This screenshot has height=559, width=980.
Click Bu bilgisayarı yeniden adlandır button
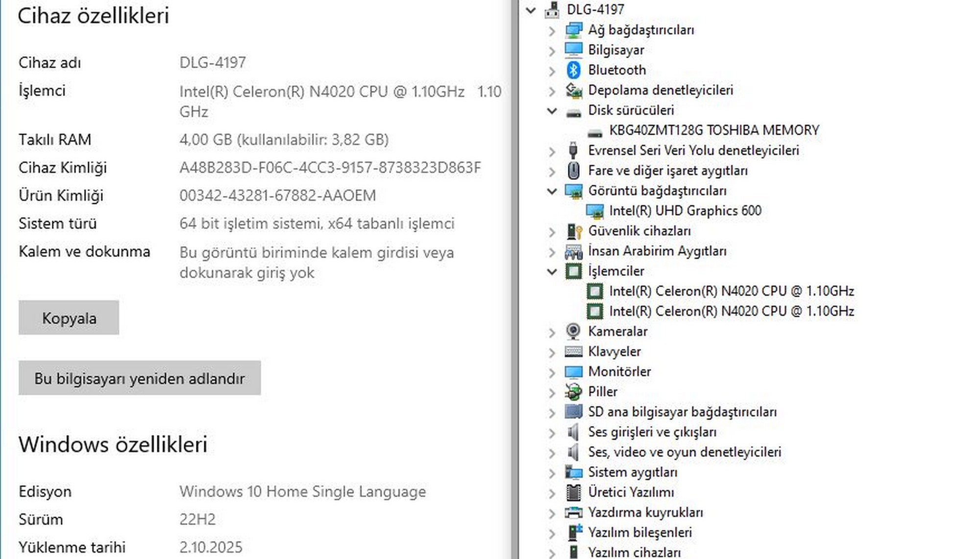[x=140, y=378]
